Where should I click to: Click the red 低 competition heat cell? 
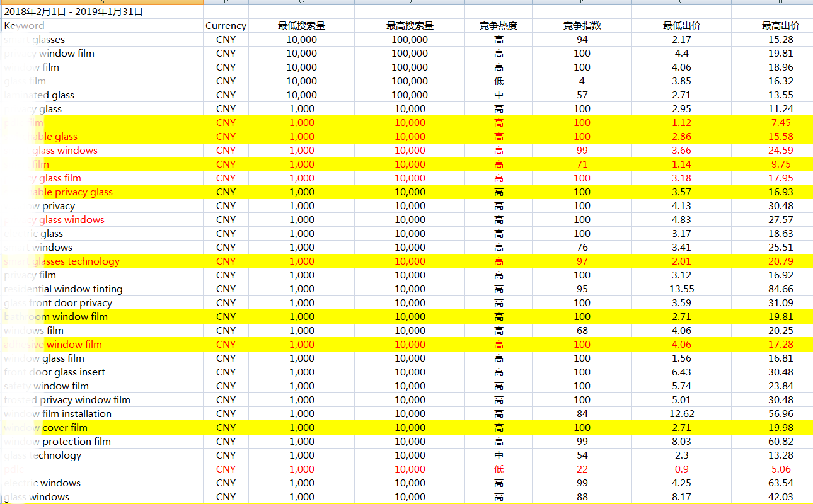(x=499, y=469)
